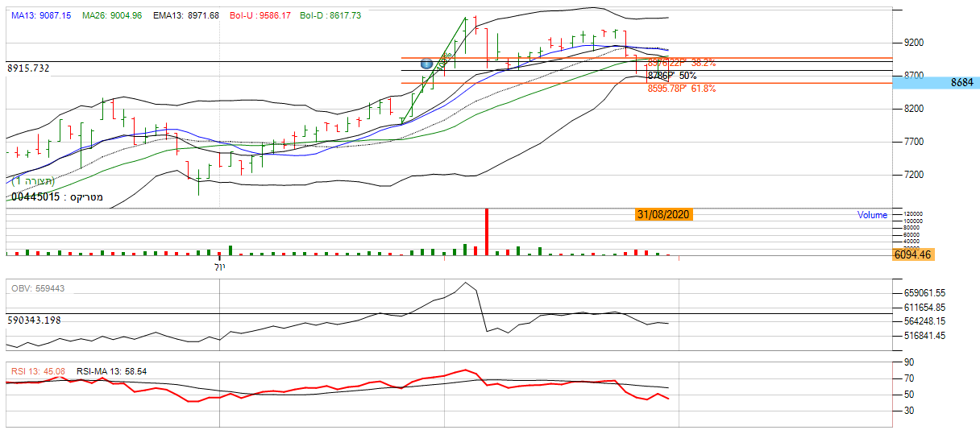Screen dimensions: 980x430
Task: Select the MA13 indicator label
Action: [x=41, y=16]
